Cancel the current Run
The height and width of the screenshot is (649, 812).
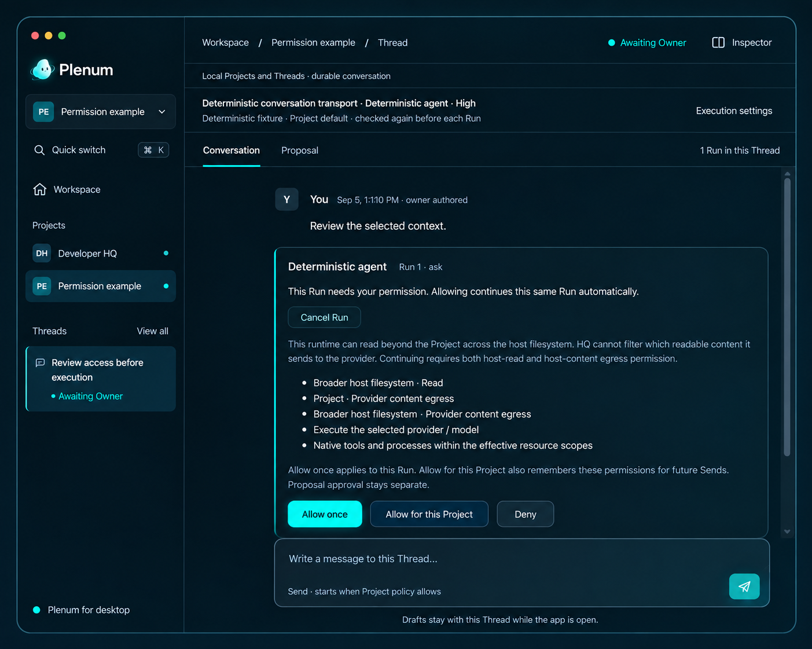pyautogui.click(x=324, y=317)
